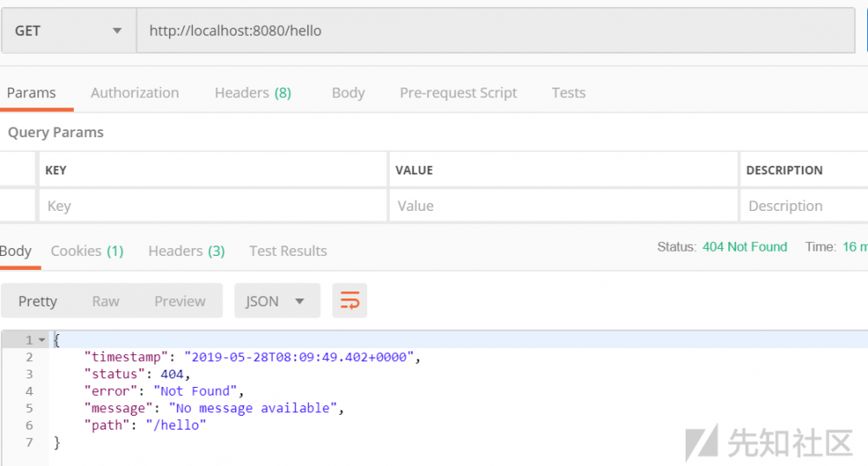
Task: View the response Cookies (1) tab
Action: point(87,251)
